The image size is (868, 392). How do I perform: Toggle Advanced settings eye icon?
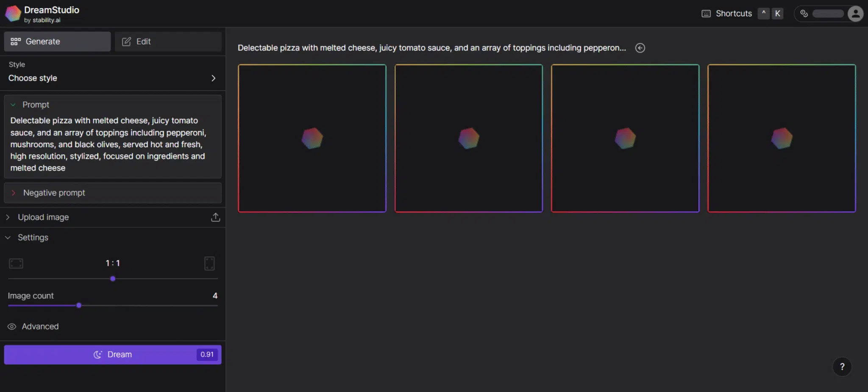(x=12, y=326)
